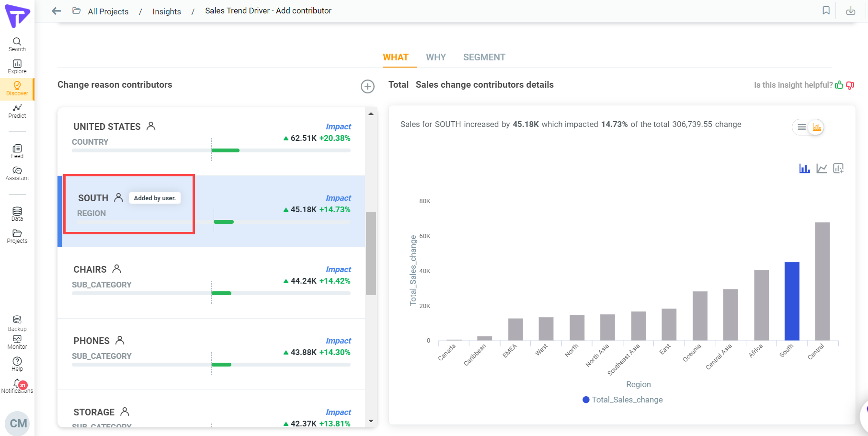Switch to the WHAT tab
Image resolution: width=868 pixels, height=436 pixels.
(x=396, y=57)
